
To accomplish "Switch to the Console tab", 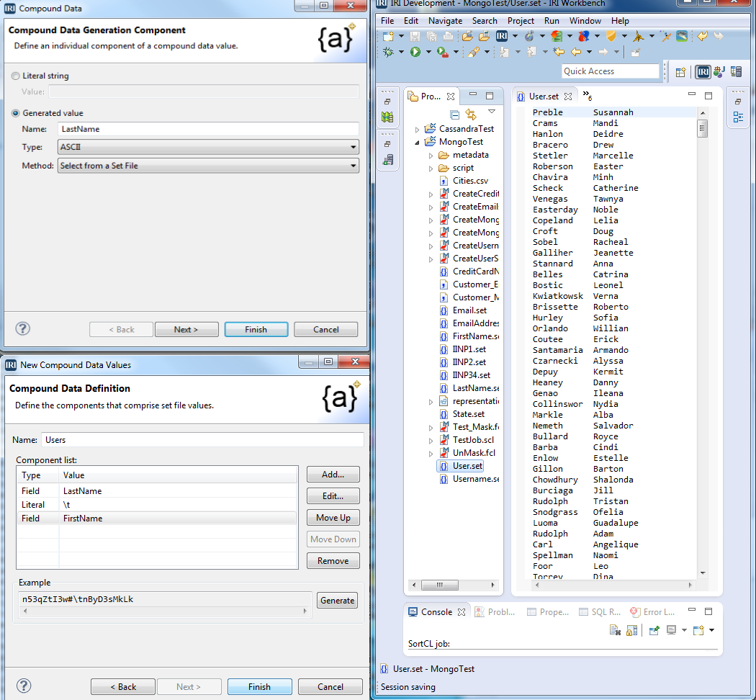I will coord(436,611).
